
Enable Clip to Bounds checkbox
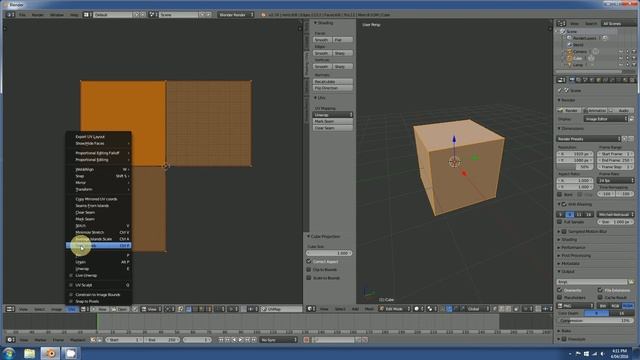pyautogui.click(x=309, y=270)
